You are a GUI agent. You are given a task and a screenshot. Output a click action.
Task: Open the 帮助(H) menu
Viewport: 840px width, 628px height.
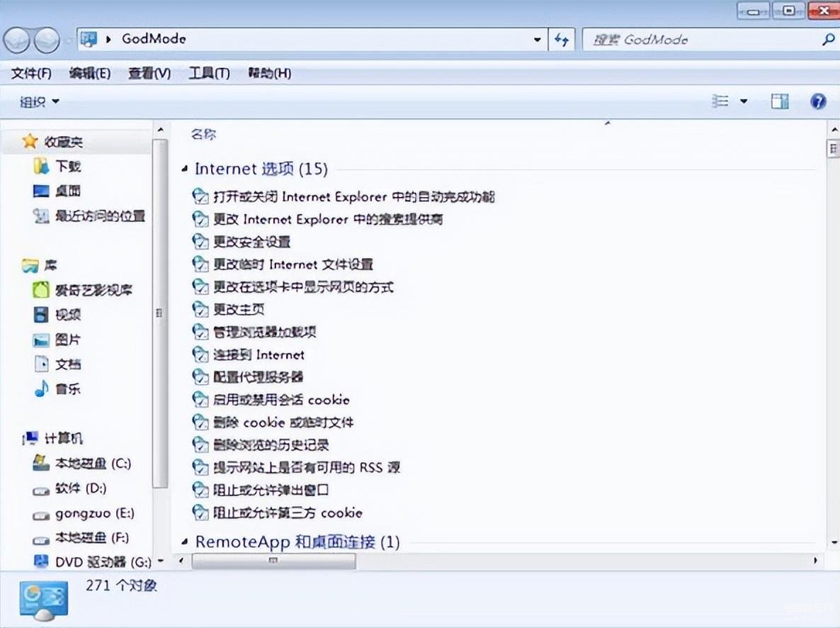[x=269, y=73]
